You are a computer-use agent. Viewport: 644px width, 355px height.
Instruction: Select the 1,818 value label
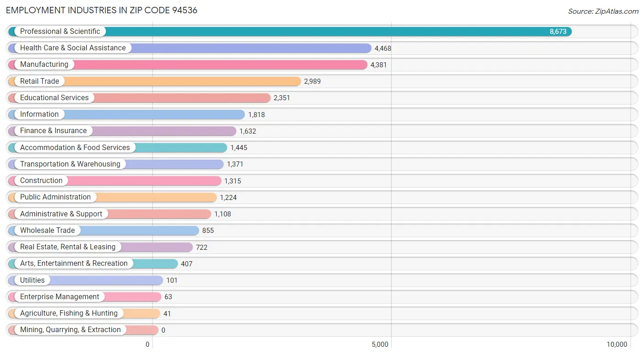tap(257, 115)
